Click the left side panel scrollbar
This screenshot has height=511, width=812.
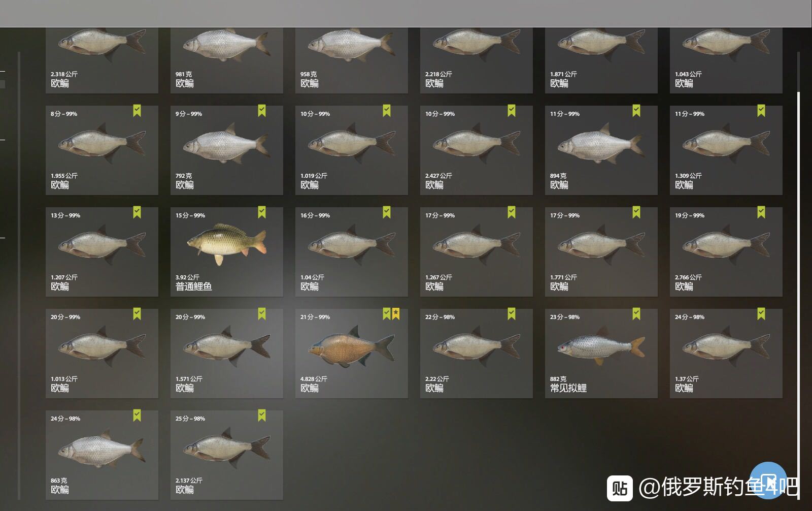point(19,274)
